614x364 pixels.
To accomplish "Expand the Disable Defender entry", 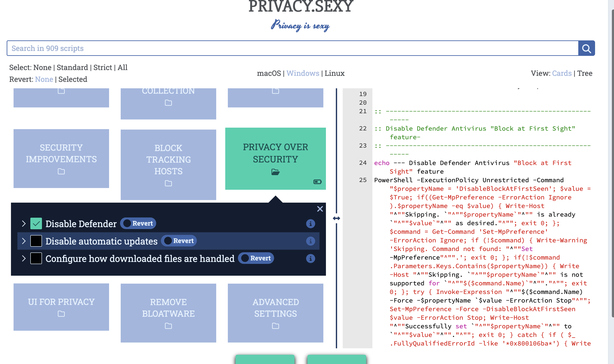I will tap(24, 223).
